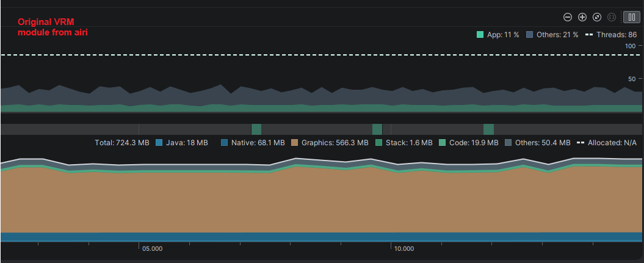The width and height of the screenshot is (644, 263).
Task: Click the App CPU legend swatch
Action: click(x=480, y=35)
